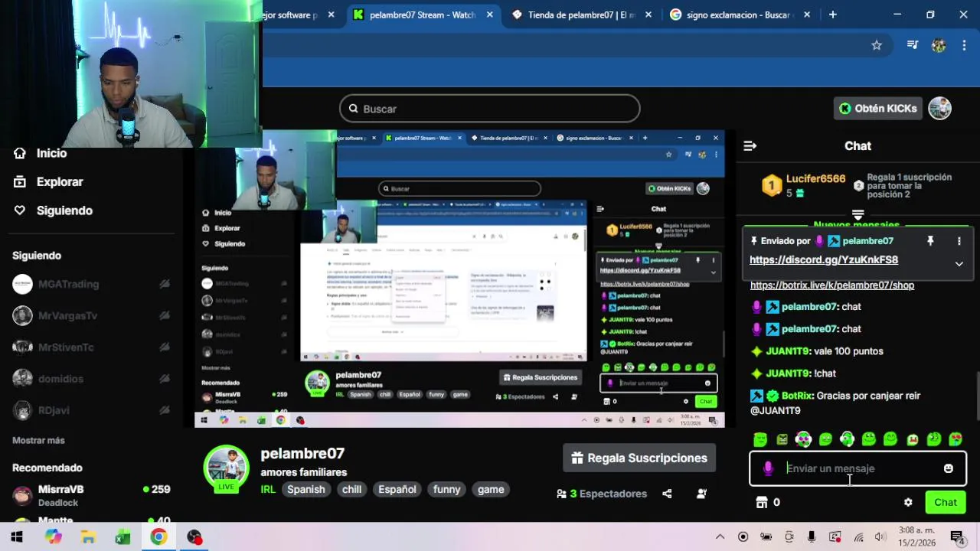The width and height of the screenshot is (980, 551).
Task: Open Chrome profile avatar in toolbar
Action: [939, 45]
